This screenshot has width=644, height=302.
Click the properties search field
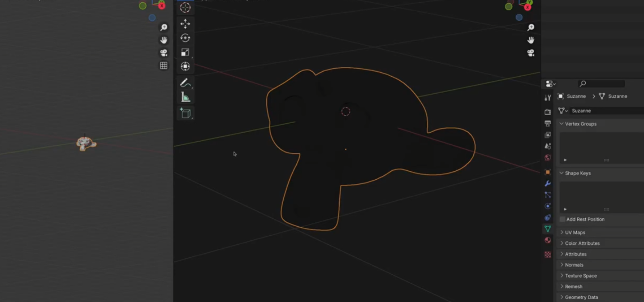point(602,84)
